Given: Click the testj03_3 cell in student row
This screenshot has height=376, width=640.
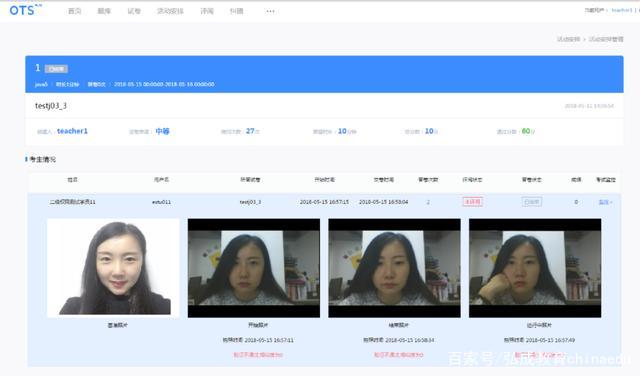Looking at the screenshot, I should click(x=250, y=202).
